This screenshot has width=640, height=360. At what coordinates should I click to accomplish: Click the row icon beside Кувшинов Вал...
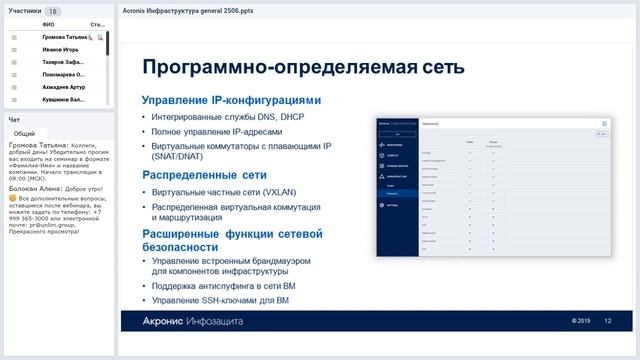pyautogui.click(x=14, y=100)
